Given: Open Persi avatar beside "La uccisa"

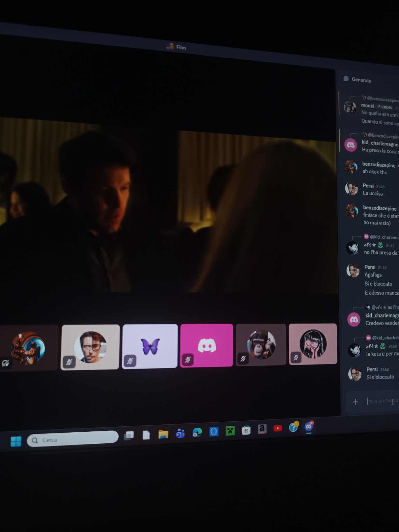Looking at the screenshot, I should click(351, 189).
